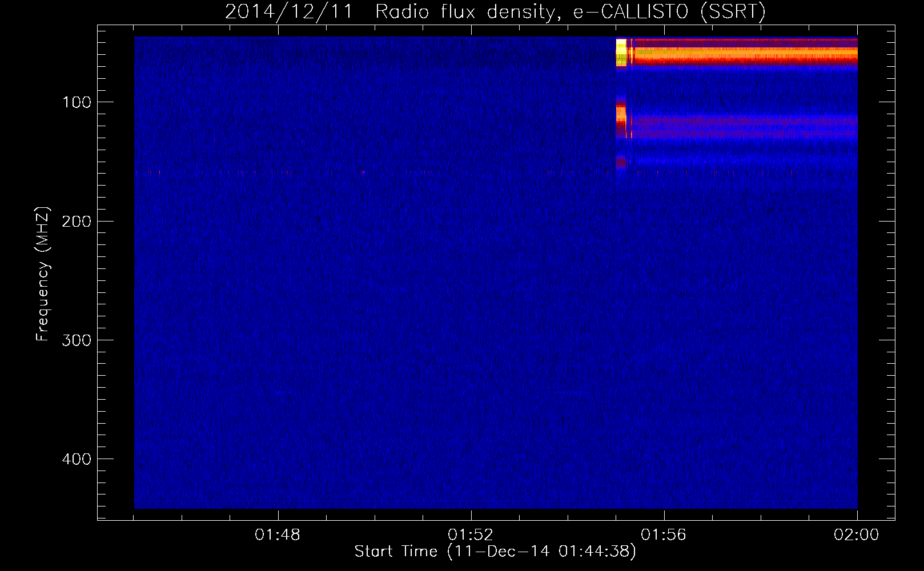Click the 'Frequency (MHZ)' axis label

(43, 274)
